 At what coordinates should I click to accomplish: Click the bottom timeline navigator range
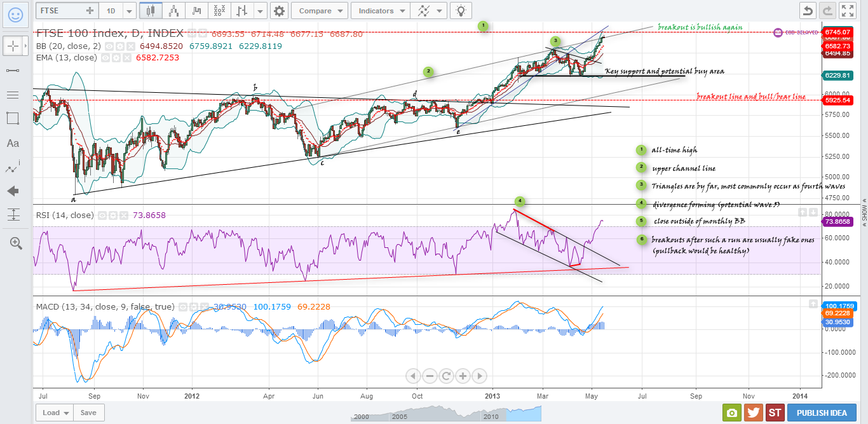click(x=447, y=413)
